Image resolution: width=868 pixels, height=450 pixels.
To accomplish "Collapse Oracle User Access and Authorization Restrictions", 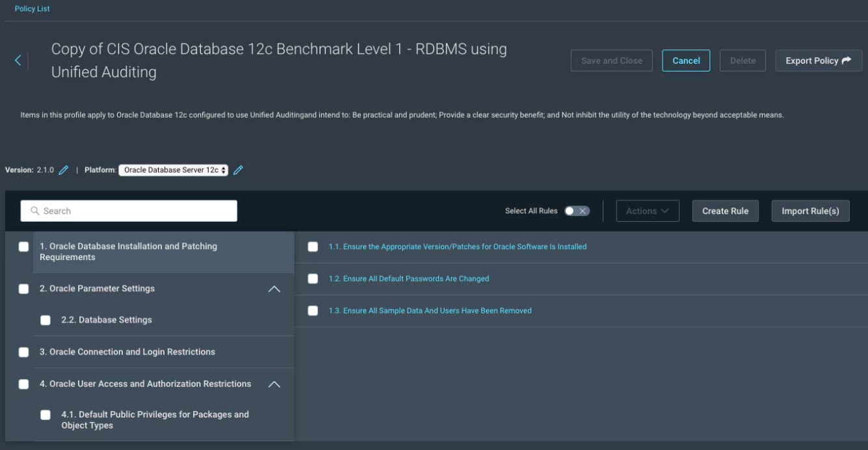I will (274, 384).
